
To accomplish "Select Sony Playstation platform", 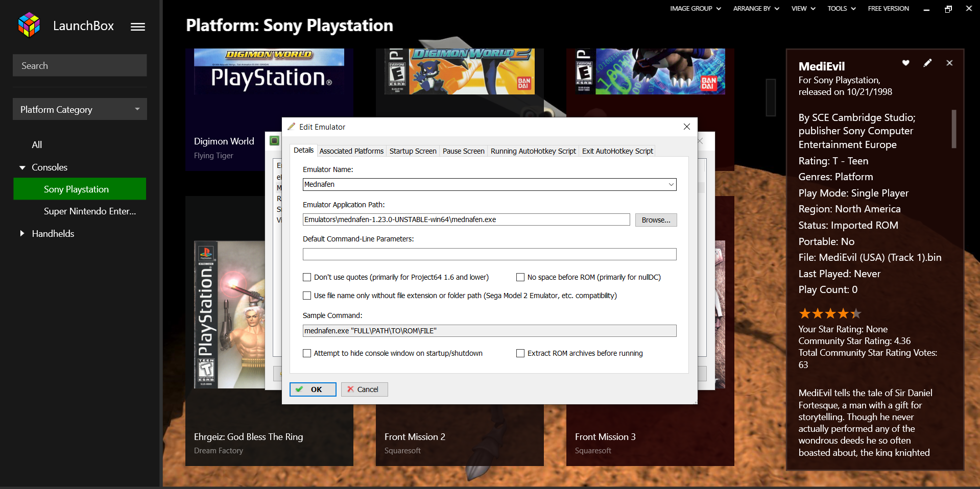I will 80,189.
